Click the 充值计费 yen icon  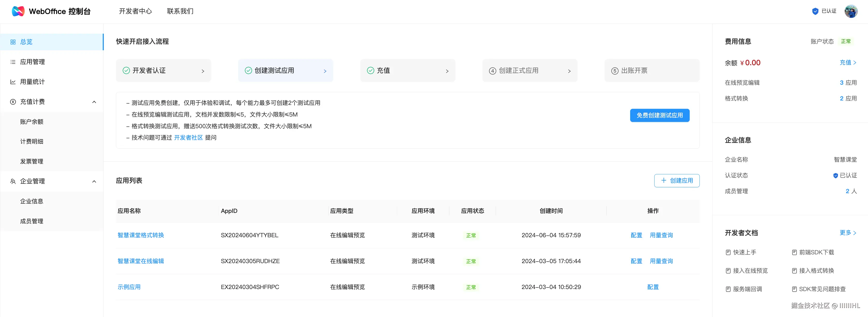(x=13, y=102)
